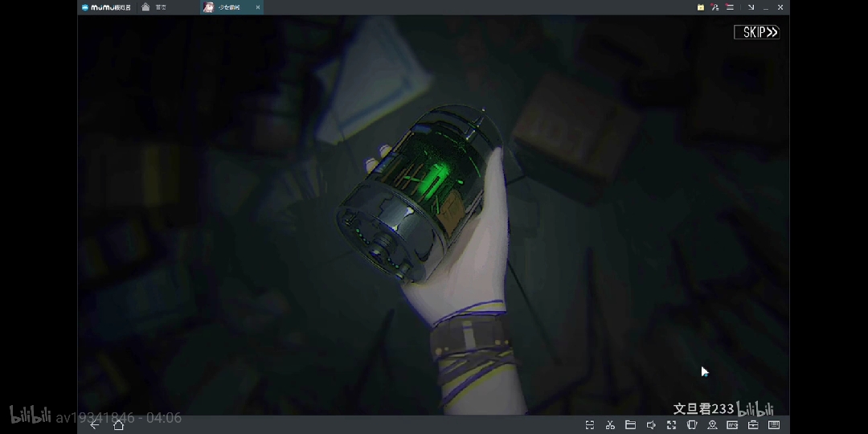Open the keyboard mapping icon

[774, 424]
